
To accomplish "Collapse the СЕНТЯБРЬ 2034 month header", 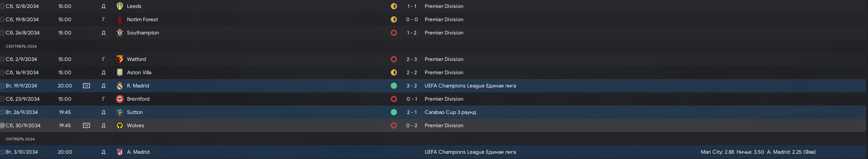I will 21,46.
